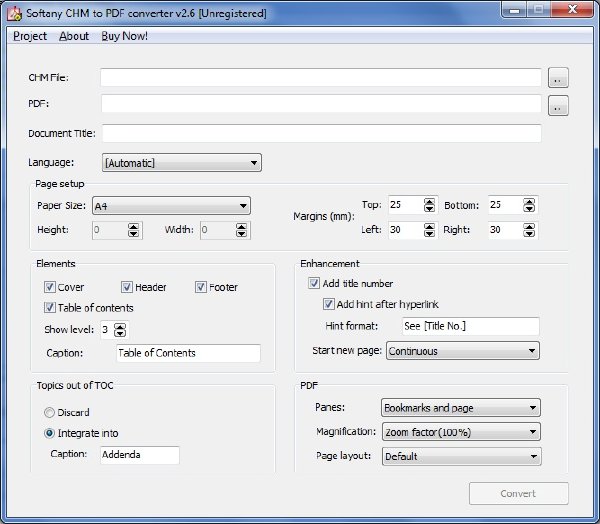600x524 pixels.
Task: Open the Panes dropdown
Action: tap(461, 408)
